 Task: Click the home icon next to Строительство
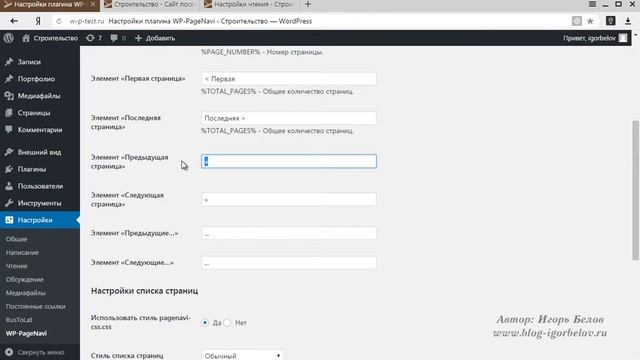[x=26, y=38]
